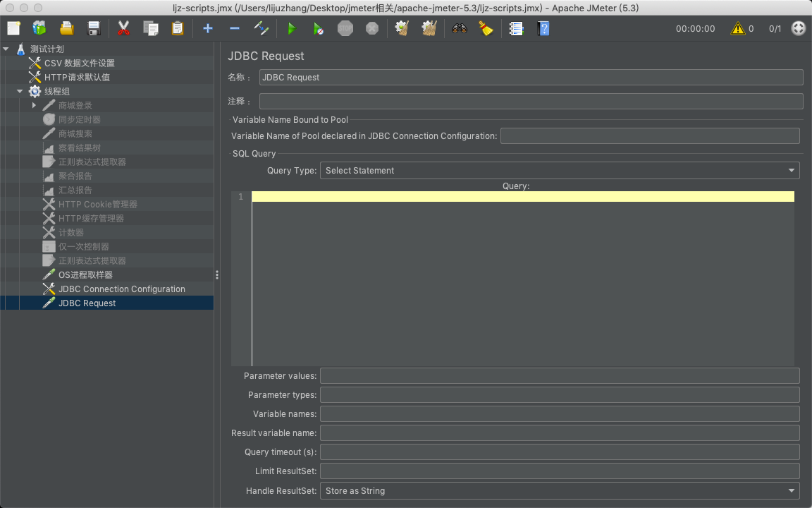Expand the 商城登录 tree node
The width and height of the screenshot is (812, 508).
[x=34, y=105]
